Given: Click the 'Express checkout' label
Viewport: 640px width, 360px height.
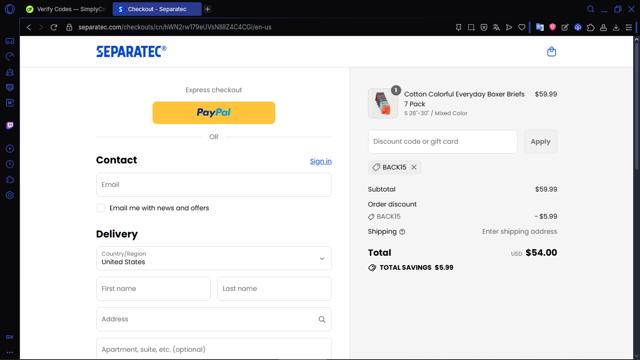Looking at the screenshot, I should (x=213, y=90).
